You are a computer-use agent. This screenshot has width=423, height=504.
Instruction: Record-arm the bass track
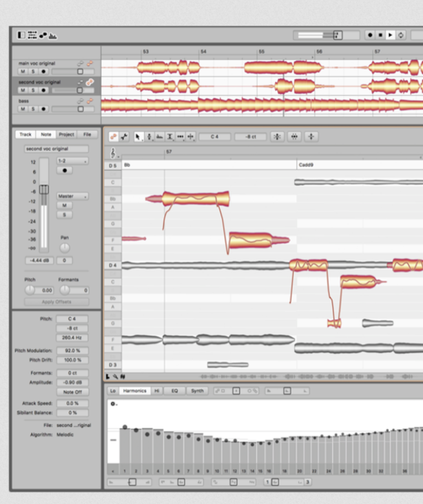tap(43, 109)
